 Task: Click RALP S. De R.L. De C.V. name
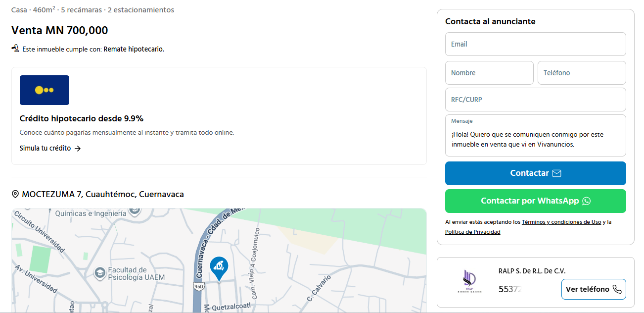pyautogui.click(x=532, y=271)
